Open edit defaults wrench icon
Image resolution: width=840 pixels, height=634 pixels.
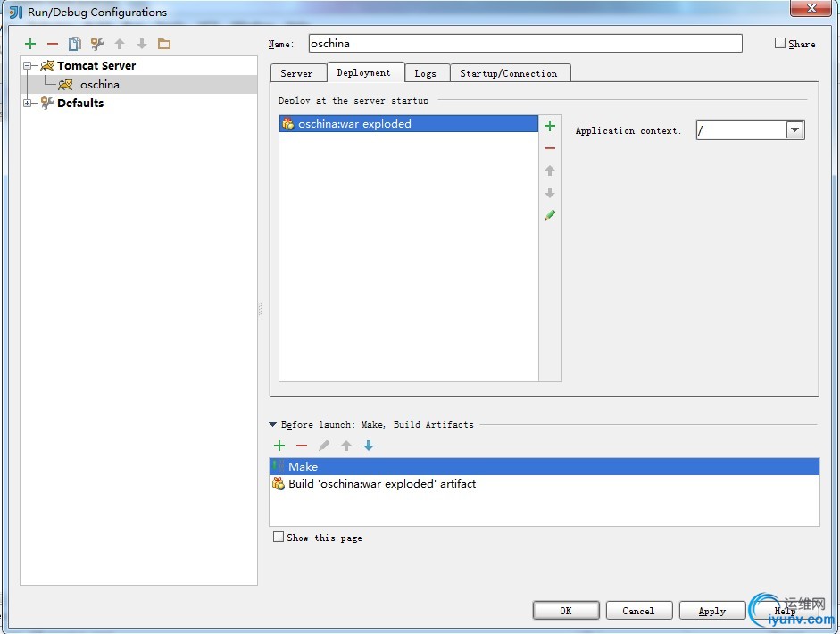coord(97,44)
